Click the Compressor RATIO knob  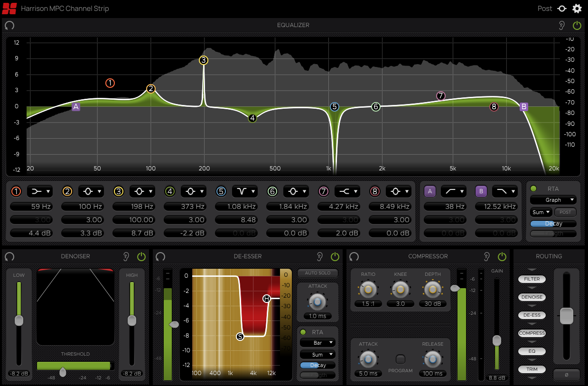(367, 289)
